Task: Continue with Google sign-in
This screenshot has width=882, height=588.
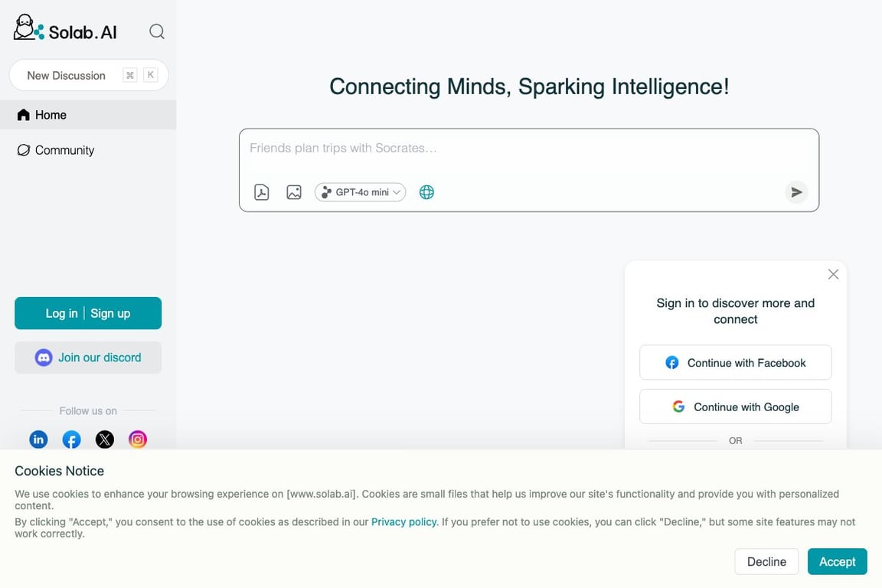Action: point(735,407)
